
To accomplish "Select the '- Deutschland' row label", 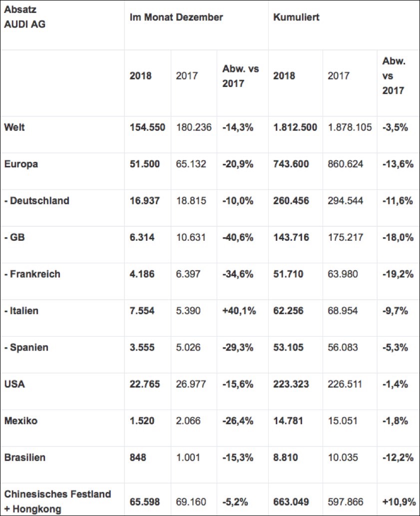I will pyautogui.click(x=37, y=201).
